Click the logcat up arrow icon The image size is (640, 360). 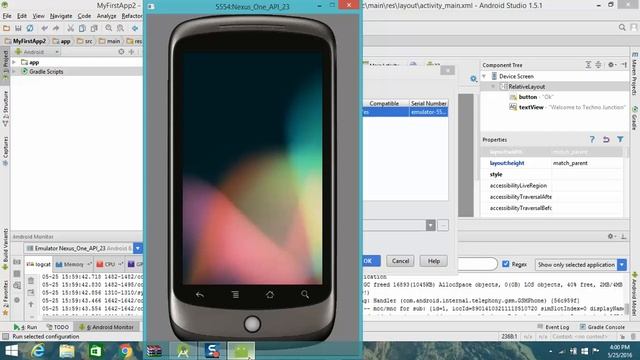31,304
